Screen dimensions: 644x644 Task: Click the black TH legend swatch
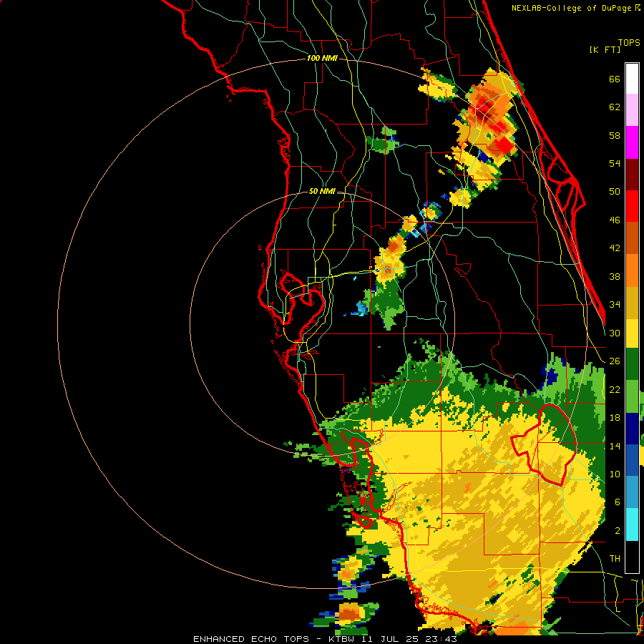(x=632, y=557)
